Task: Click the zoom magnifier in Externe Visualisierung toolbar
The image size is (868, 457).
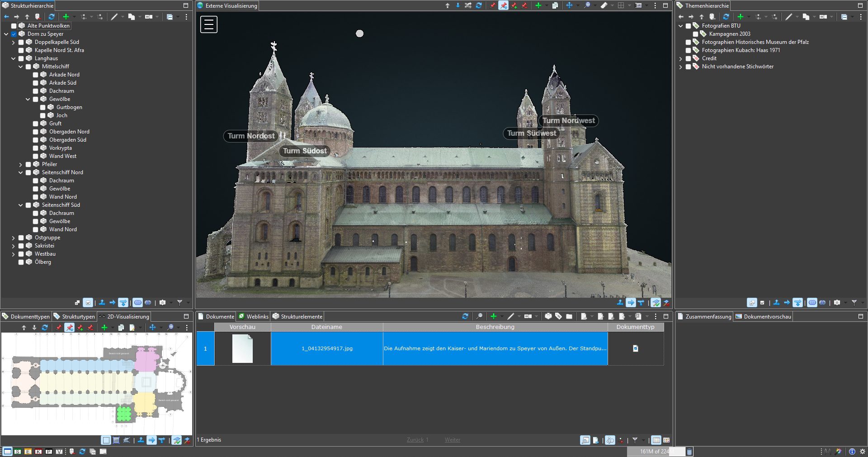Action: coord(587,5)
